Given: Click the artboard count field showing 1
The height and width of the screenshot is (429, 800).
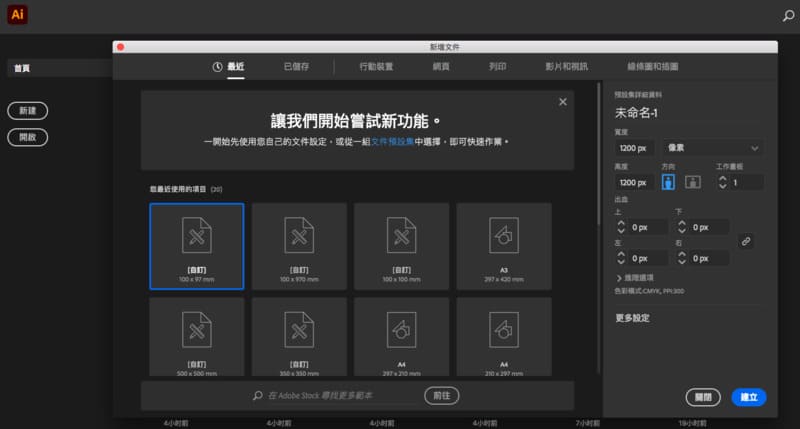Looking at the screenshot, I should [747, 182].
